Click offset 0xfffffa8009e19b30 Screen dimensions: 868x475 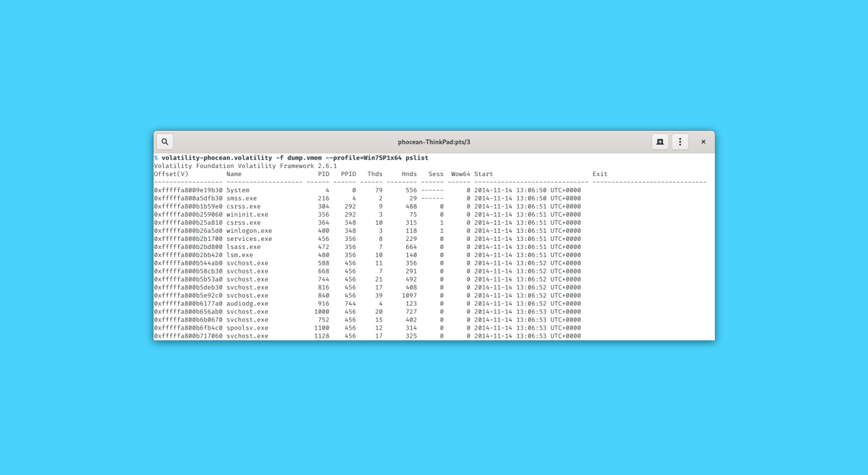188,190
